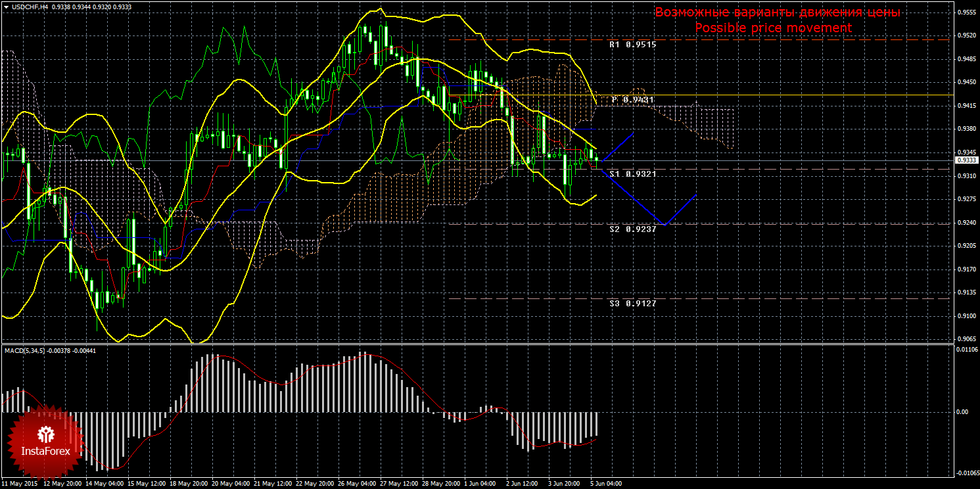980x489 pixels.
Task: Click the S3 0.9127 support label
Action: 632,303
